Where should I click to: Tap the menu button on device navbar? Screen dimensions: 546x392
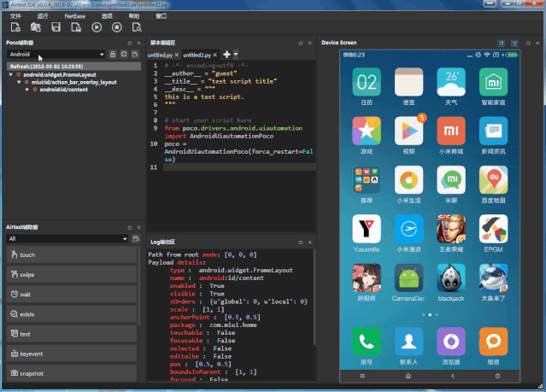(362, 376)
